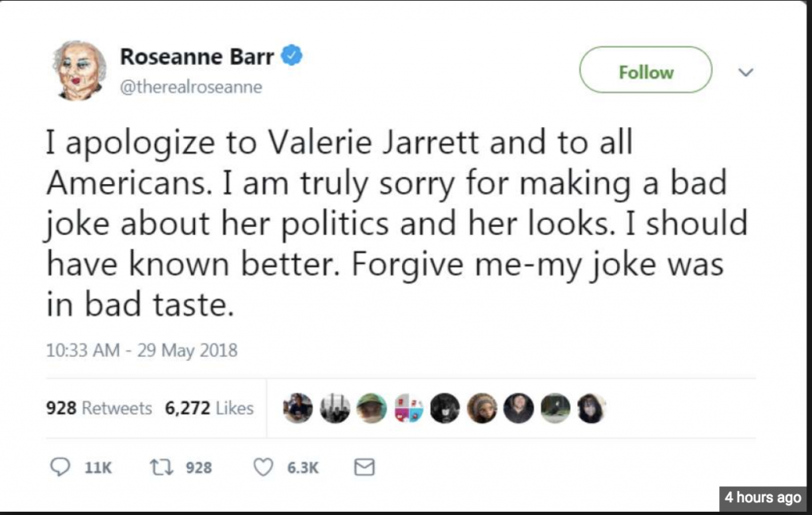Screen dimensions: 812x515
Task: View the 6,272 Likes list
Action: click(x=209, y=409)
